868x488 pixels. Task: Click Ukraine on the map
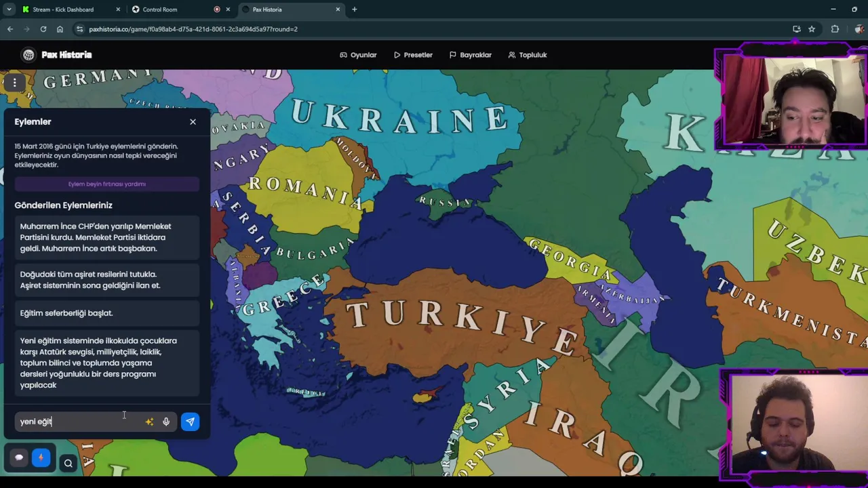coord(400,117)
